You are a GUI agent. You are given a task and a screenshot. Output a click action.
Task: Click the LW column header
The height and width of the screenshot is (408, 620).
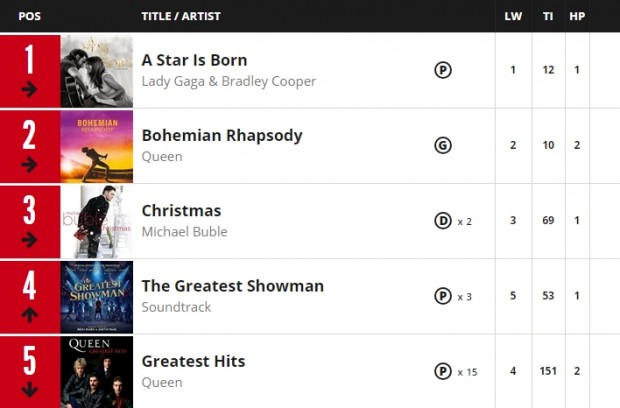pos(513,16)
